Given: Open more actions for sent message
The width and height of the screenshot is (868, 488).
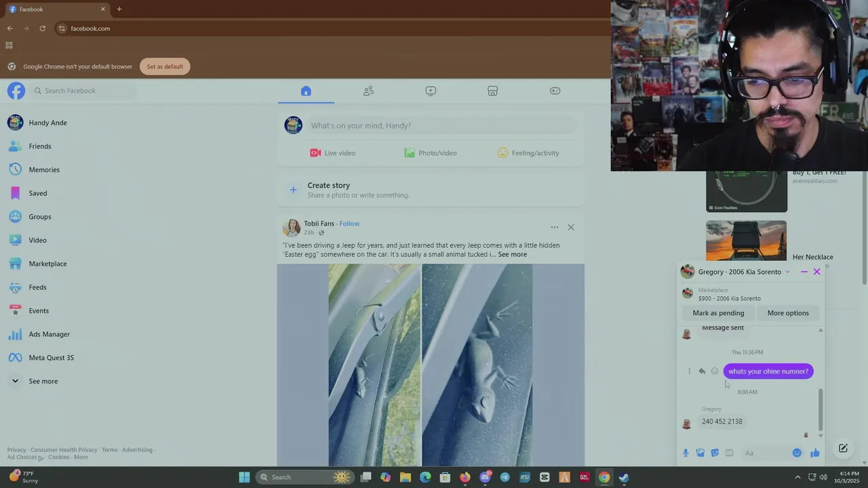Looking at the screenshot, I should [x=689, y=371].
